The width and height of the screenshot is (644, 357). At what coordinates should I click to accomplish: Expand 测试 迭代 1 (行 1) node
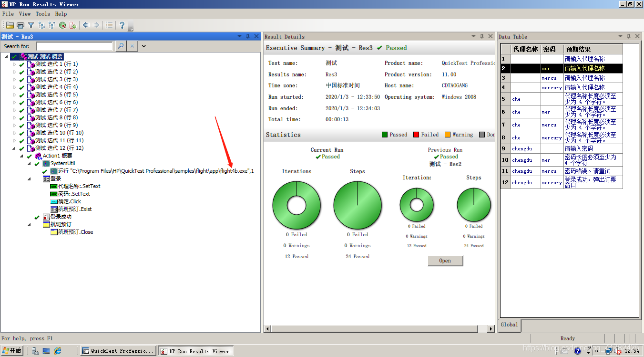[14, 64]
